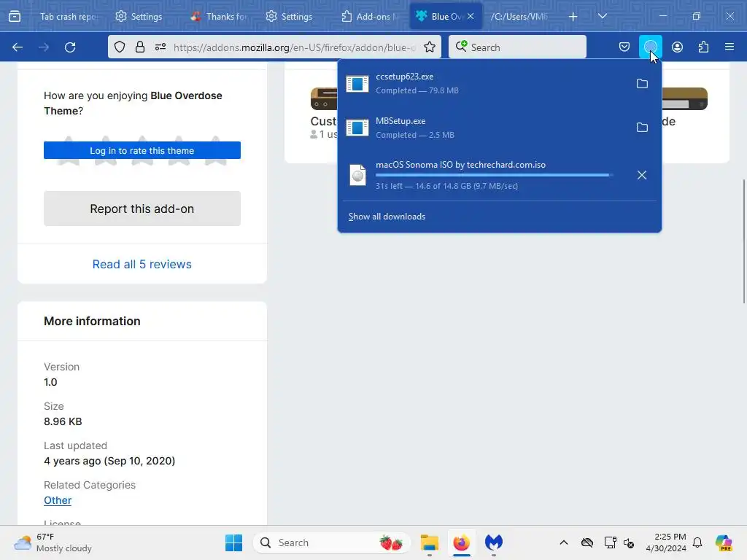Click taskbar Search box
747x560 pixels.
(x=332, y=542)
